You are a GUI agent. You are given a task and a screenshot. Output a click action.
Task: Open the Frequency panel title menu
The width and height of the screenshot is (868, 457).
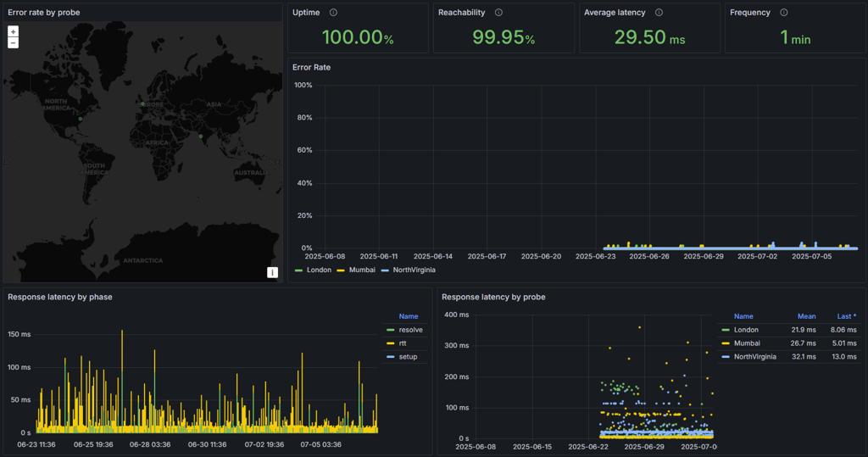pos(750,12)
